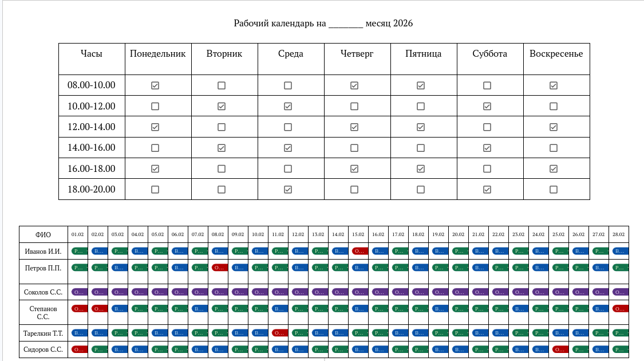The image size is (644, 361).
Task: Open Петров П.П. red dropdown on 08.02
Action: click(x=219, y=268)
